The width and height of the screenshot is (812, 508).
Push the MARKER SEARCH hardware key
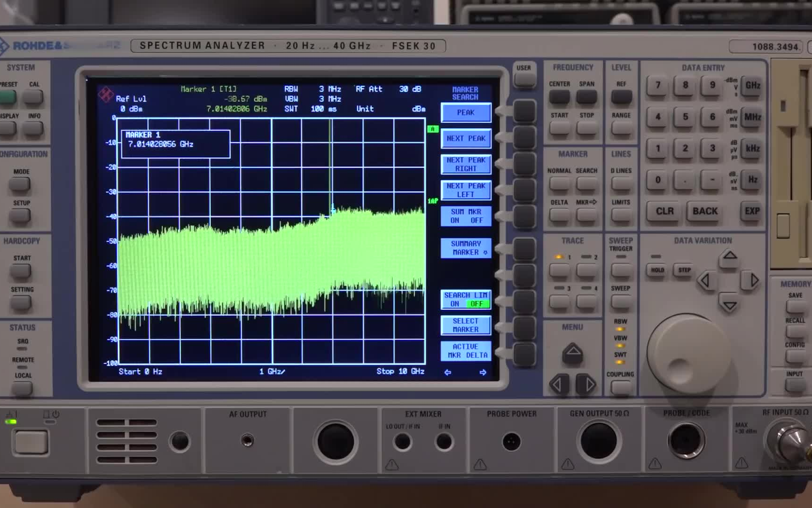point(586,184)
